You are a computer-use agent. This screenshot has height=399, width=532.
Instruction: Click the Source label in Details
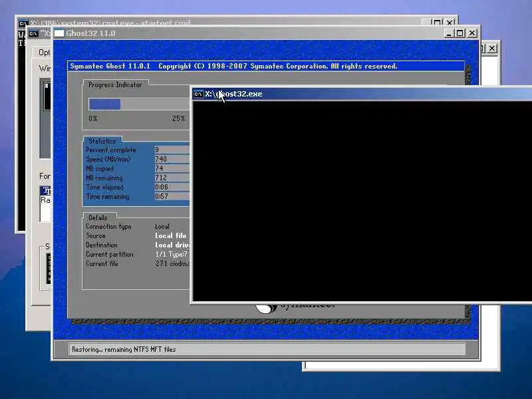[96, 235]
